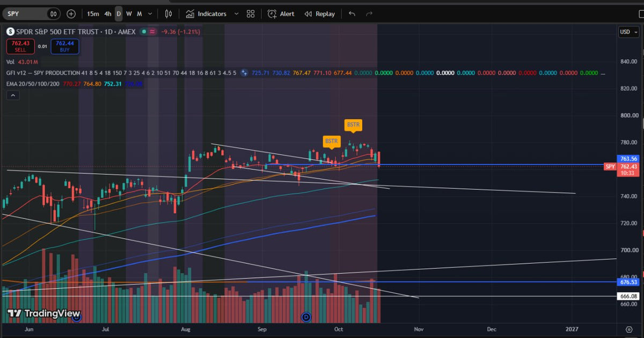Open the USD currency dropdown
Viewport: 644px width, 338px height.
tap(627, 32)
